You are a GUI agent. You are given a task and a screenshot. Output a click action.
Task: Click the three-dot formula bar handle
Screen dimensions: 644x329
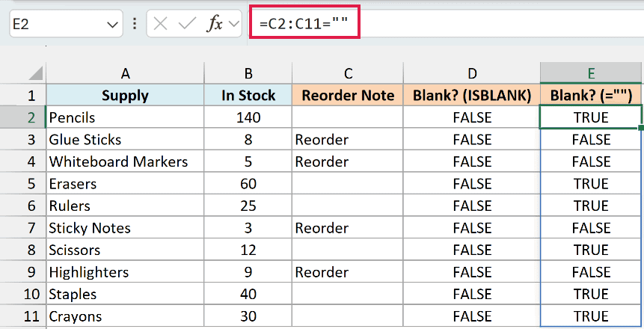[x=135, y=24]
